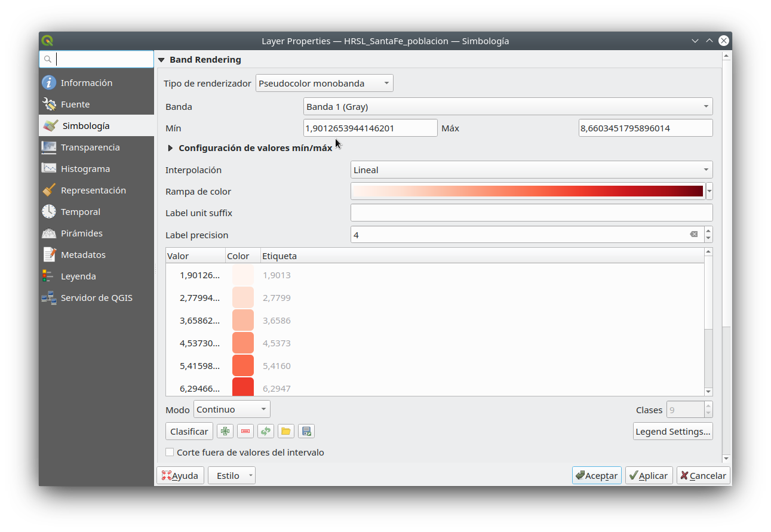Click color swatch for value 1,9013

click(x=243, y=275)
